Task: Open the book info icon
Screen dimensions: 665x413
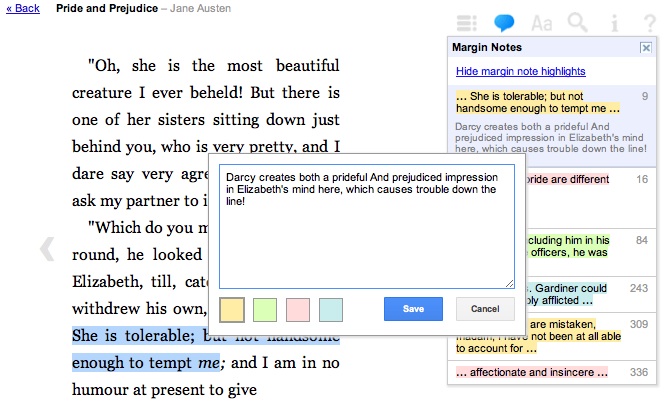Action: (x=614, y=23)
